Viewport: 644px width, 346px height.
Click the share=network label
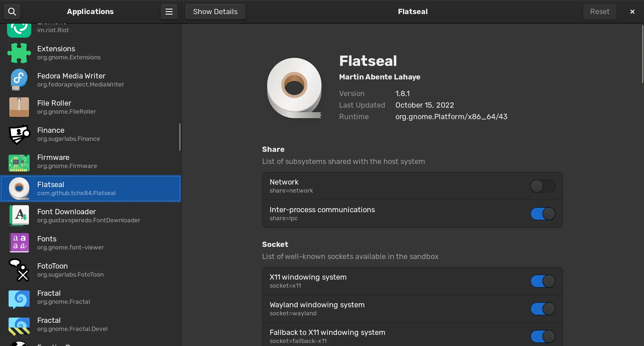click(x=291, y=191)
